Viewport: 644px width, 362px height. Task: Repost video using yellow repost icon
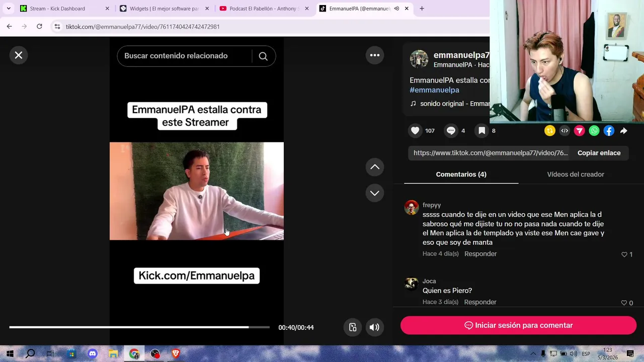pyautogui.click(x=550, y=131)
